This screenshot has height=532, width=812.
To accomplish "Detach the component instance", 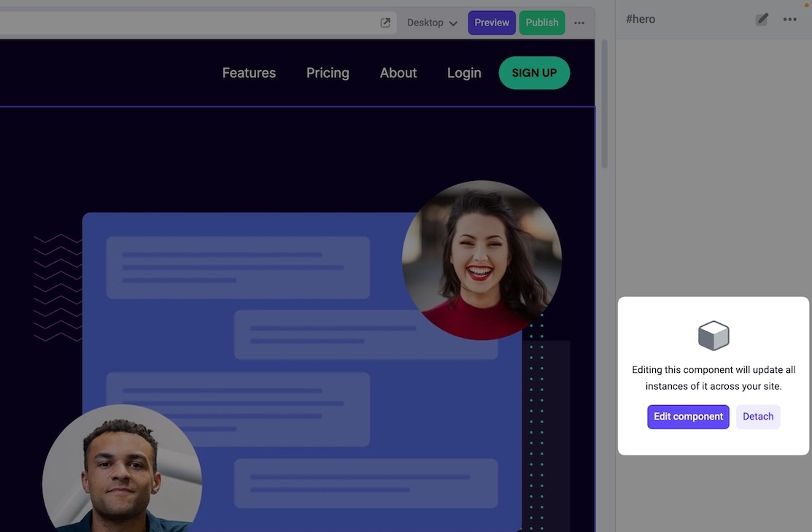I will (757, 417).
